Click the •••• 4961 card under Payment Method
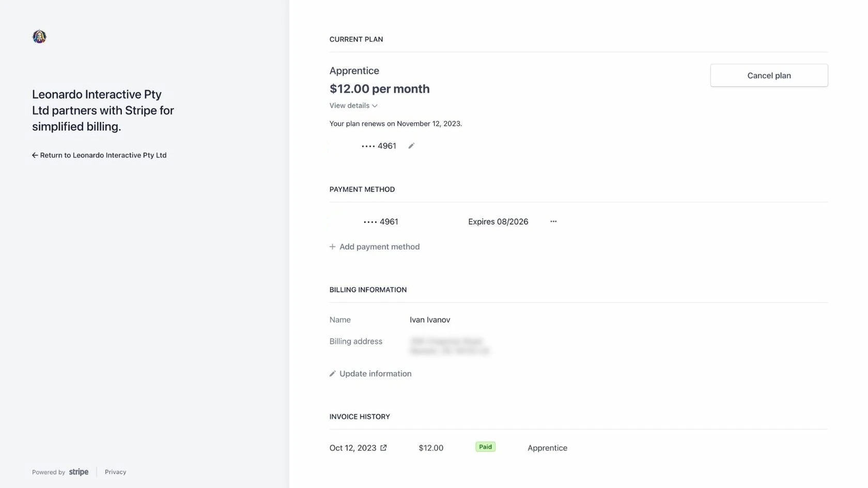868x488 pixels. pyautogui.click(x=381, y=222)
